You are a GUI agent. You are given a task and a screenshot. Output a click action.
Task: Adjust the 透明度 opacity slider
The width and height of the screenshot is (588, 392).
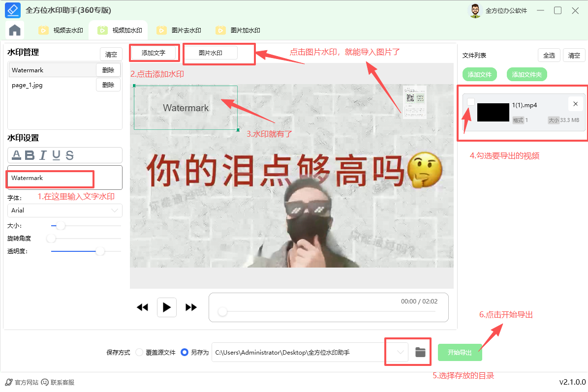[x=100, y=251]
